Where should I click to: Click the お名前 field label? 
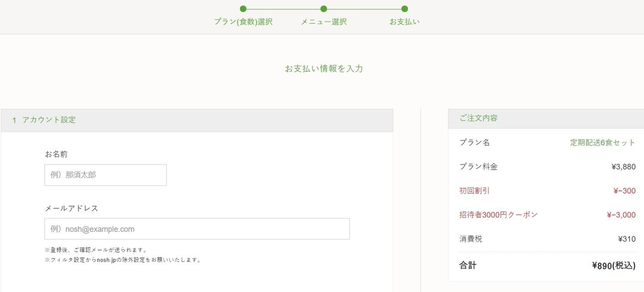pos(56,154)
